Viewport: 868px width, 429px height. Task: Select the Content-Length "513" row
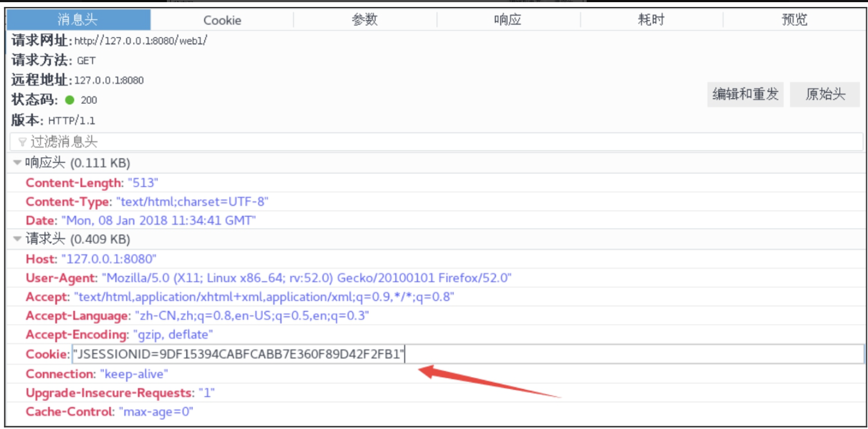click(436, 183)
